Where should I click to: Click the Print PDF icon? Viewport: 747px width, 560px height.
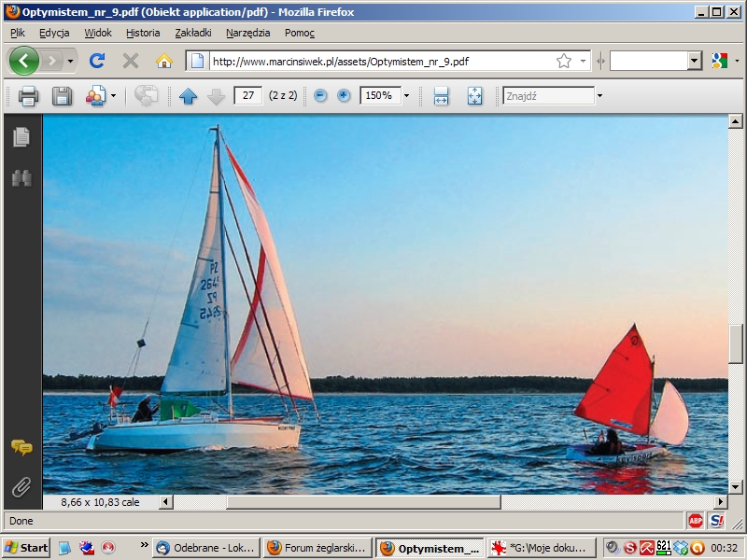point(28,96)
